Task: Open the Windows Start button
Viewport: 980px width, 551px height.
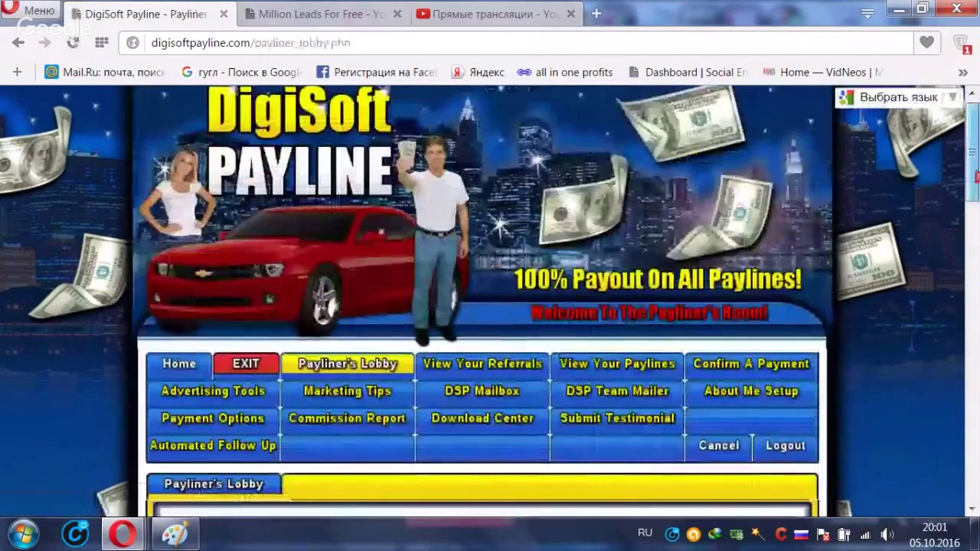Action: (23, 533)
